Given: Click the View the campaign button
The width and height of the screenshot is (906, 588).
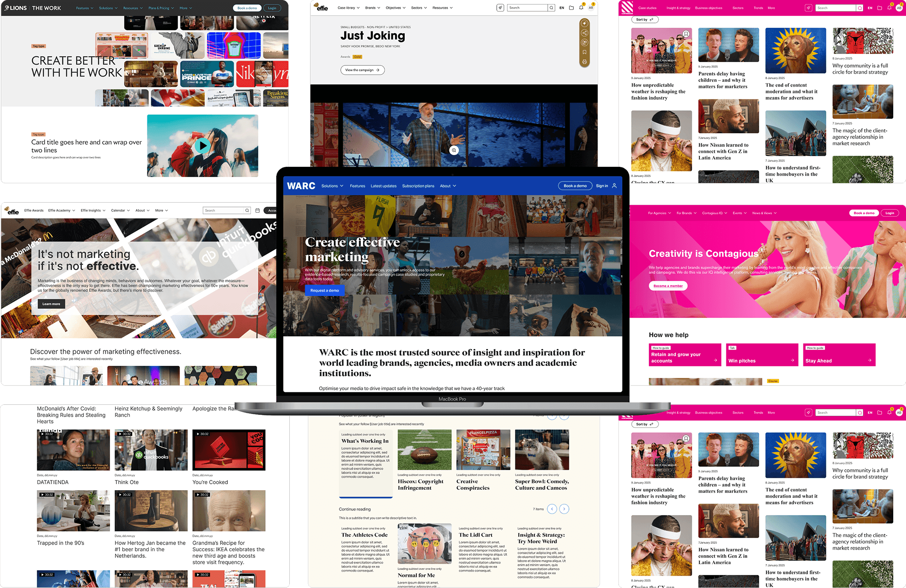Looking at the screenshot, I should (362, 70).
